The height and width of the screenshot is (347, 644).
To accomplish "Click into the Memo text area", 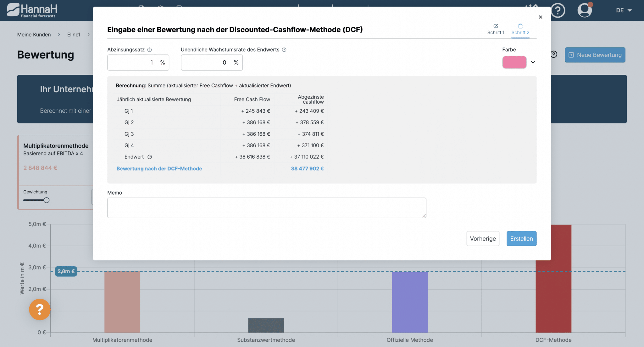I will pyautogui.click(x=266, y=208).
